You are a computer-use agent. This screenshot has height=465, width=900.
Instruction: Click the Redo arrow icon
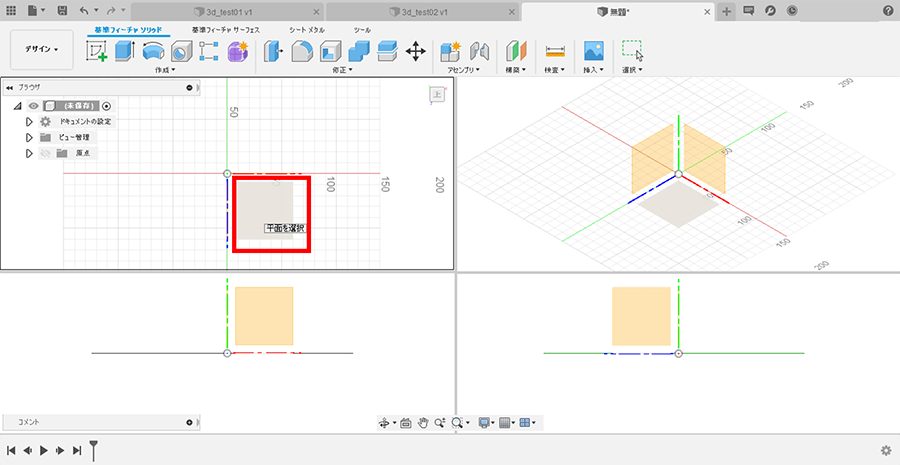112,11
